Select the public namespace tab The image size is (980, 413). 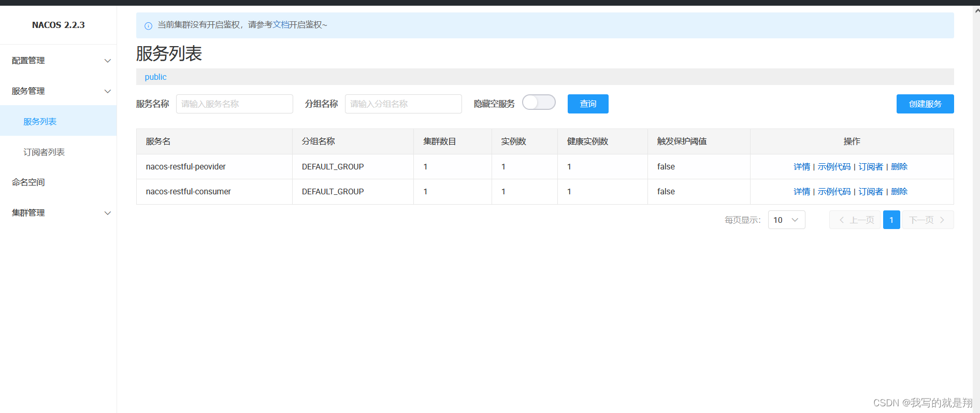155,77
